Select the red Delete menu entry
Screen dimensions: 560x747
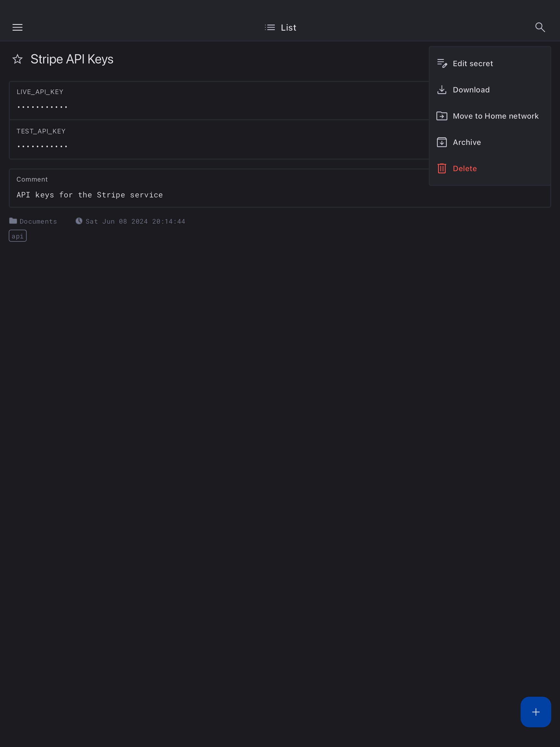pyautogui.click(x=464, y=168)
